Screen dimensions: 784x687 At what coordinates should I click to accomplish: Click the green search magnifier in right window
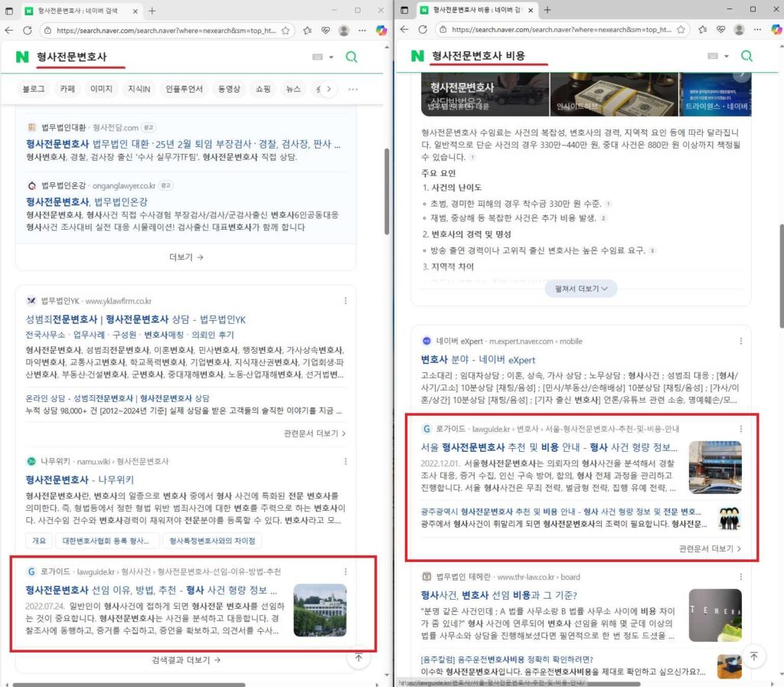(x=746, y=56)
